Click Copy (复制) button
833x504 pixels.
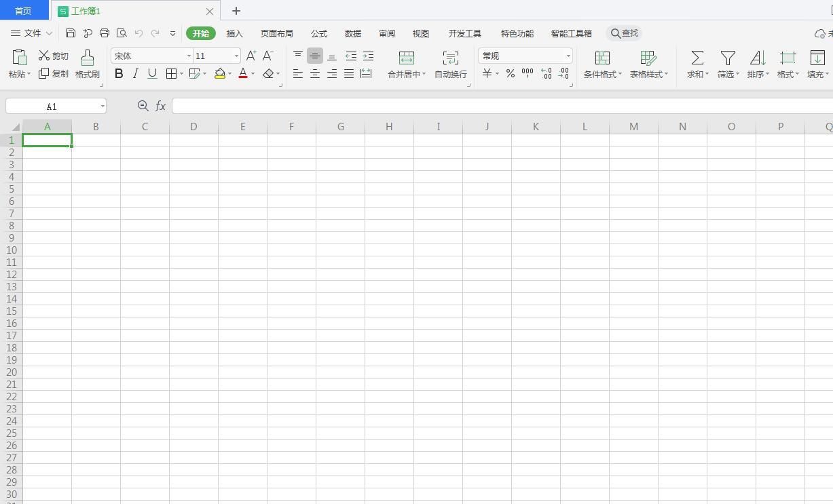pos(54,73)
